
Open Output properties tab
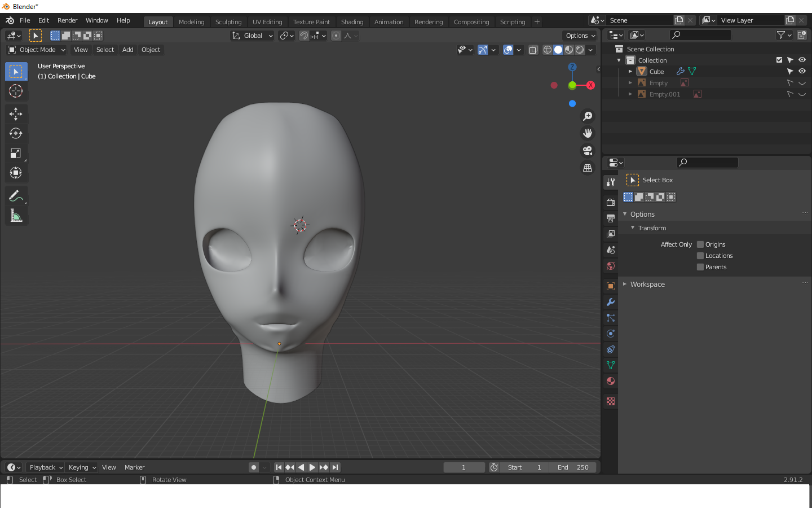(x=611, y=218)
